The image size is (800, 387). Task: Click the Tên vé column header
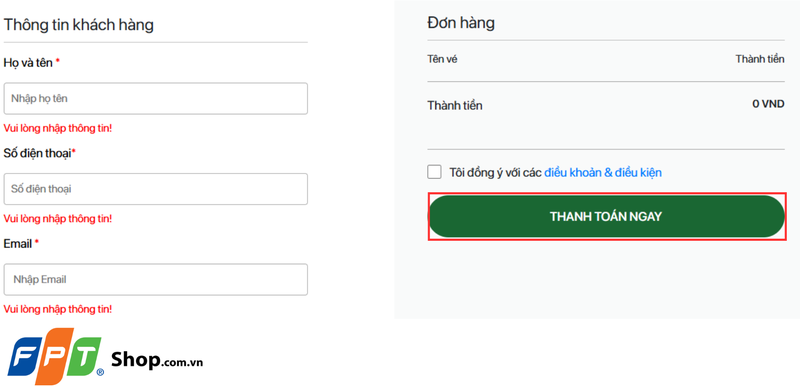click(442, 59)
